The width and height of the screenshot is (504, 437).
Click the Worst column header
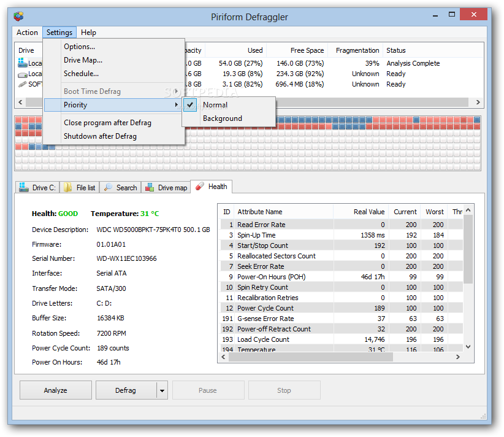433,212
